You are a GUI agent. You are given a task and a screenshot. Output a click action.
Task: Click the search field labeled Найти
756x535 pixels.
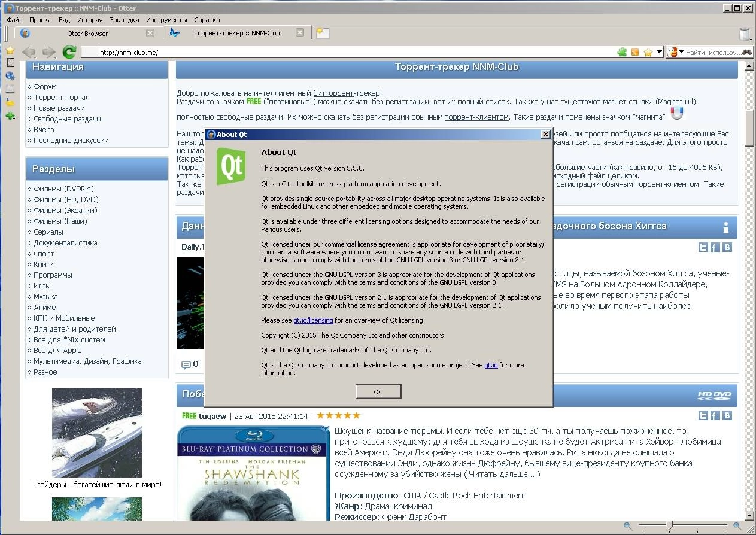pyautogui.click(x=714, y=53)
